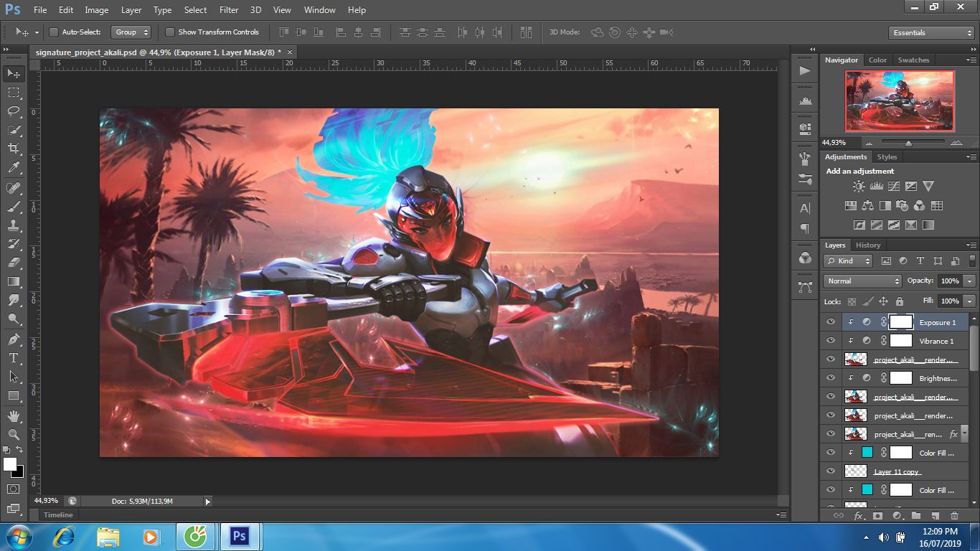This screenshot has height=551, width=980.
Task: Switch to the Styles tab
Action: coord(887,157)
